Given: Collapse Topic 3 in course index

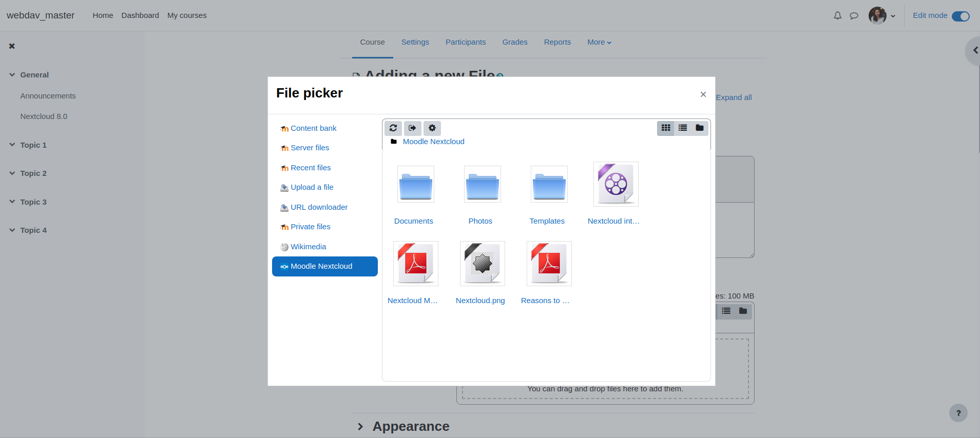Looking at the screenshot, I should (12, 202).
